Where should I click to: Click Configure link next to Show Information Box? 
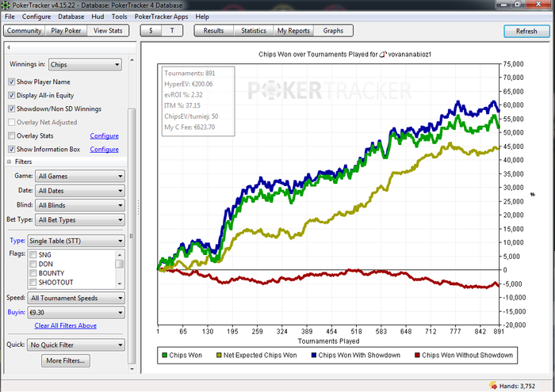[104, 149]
